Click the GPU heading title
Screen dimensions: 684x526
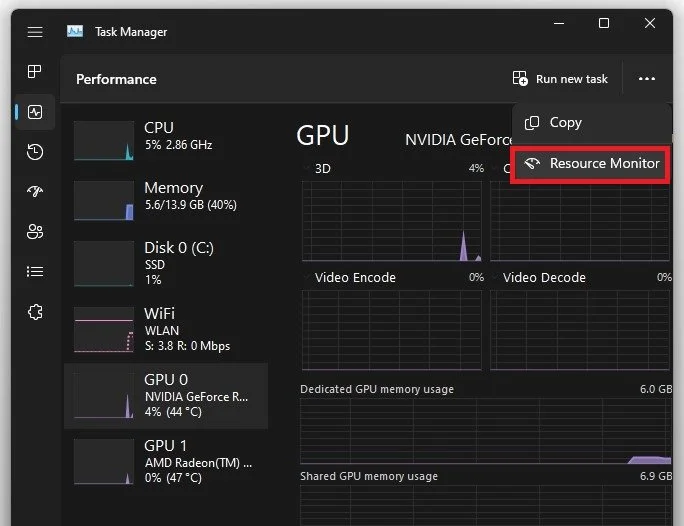click(x=323, y=135)
